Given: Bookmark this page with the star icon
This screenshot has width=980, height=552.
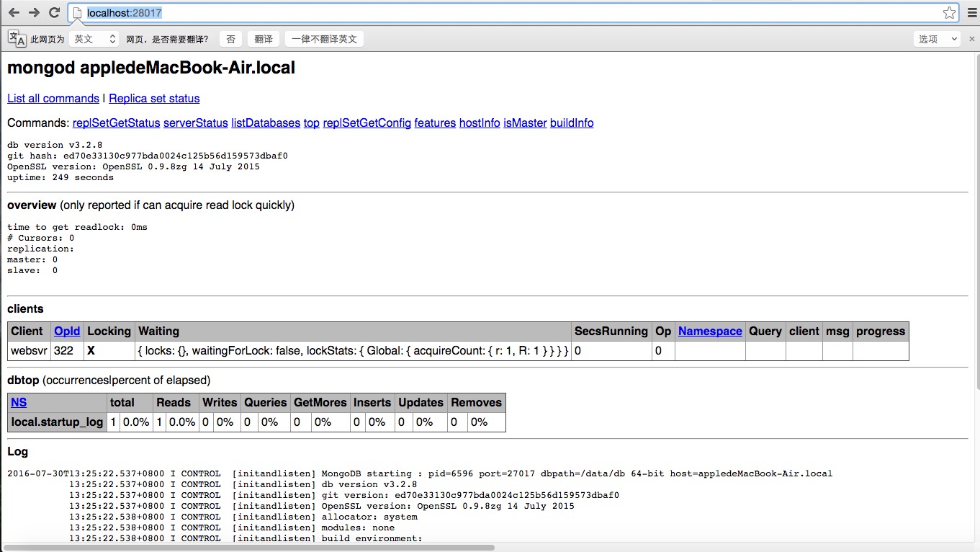Looking at the screenshot, I should (x=949, y=13).
